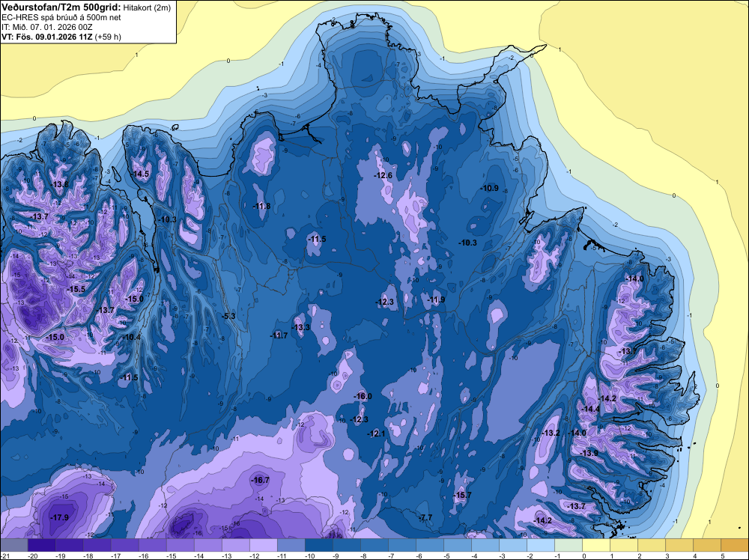Pick the -14 legend color swatch
749x560 pixels.
pyautogui.click(x=207, y=545)
